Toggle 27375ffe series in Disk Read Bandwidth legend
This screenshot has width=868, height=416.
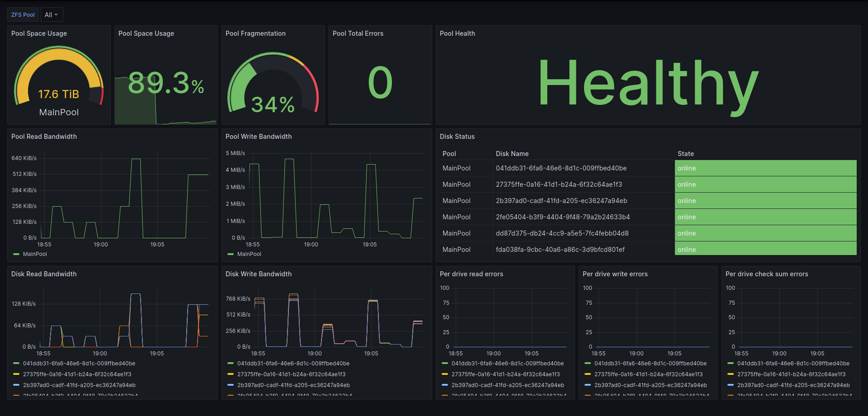pyautogui.click(x=77, y=374)
